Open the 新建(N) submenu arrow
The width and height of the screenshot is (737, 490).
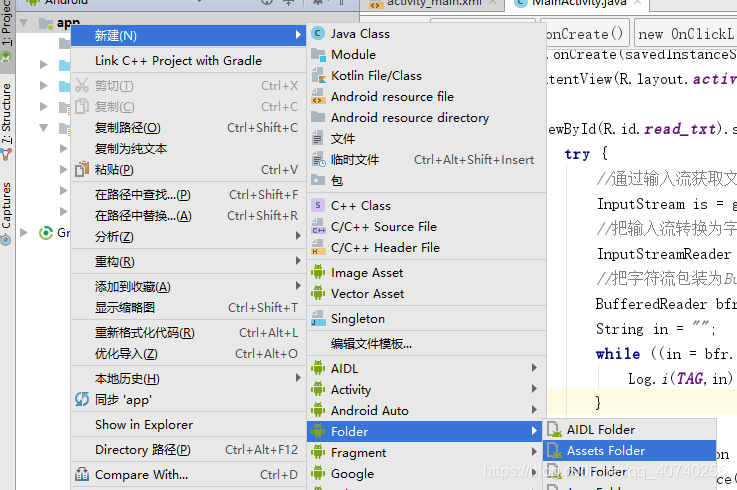[x=298, y=35]
